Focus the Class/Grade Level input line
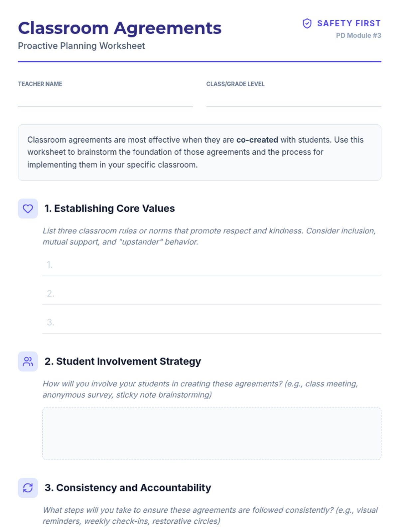The height and width of the screenshot is (532, 399). click(x=294, y=99)
